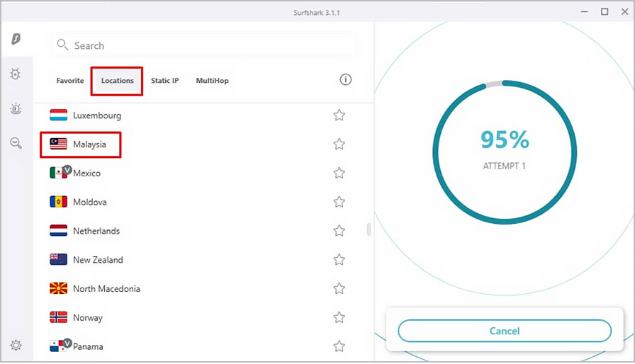
Task: Select New Zealand from the location list
Action: click(98, 260)
